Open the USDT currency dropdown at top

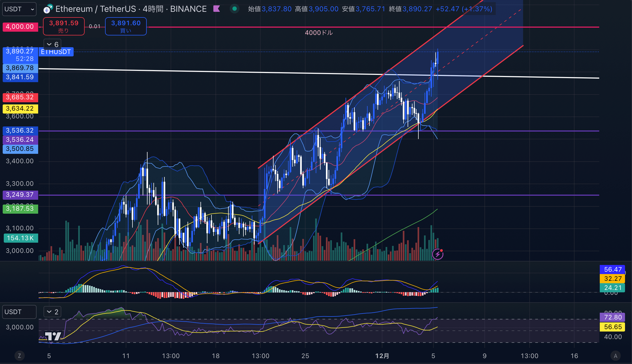point(19,9)
